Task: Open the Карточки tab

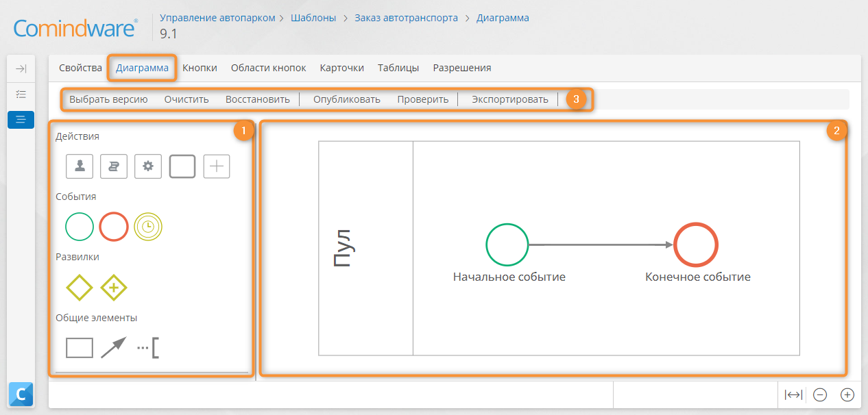Action: 342,68
